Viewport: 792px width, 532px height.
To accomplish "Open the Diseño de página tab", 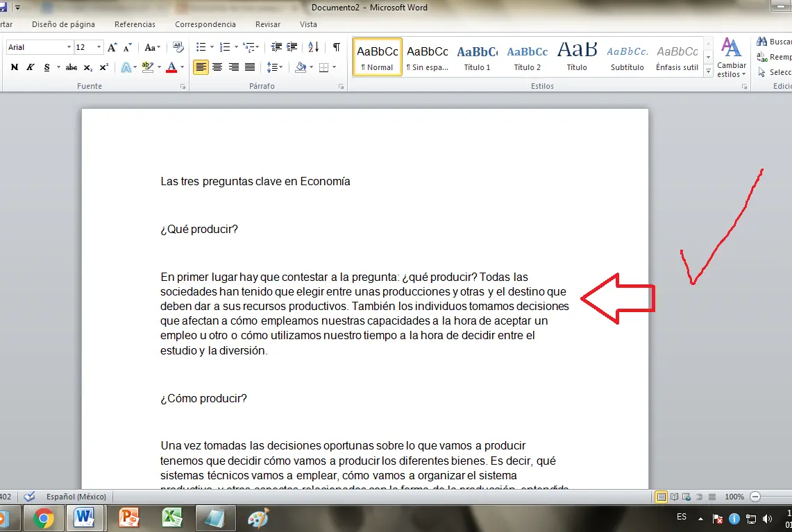I will click(63, 24).
